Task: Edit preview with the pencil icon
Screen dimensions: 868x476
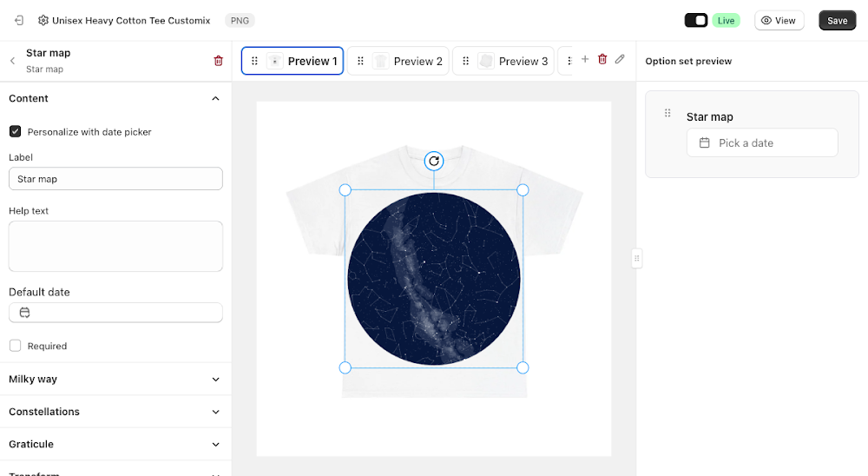Action: point(620,59)
